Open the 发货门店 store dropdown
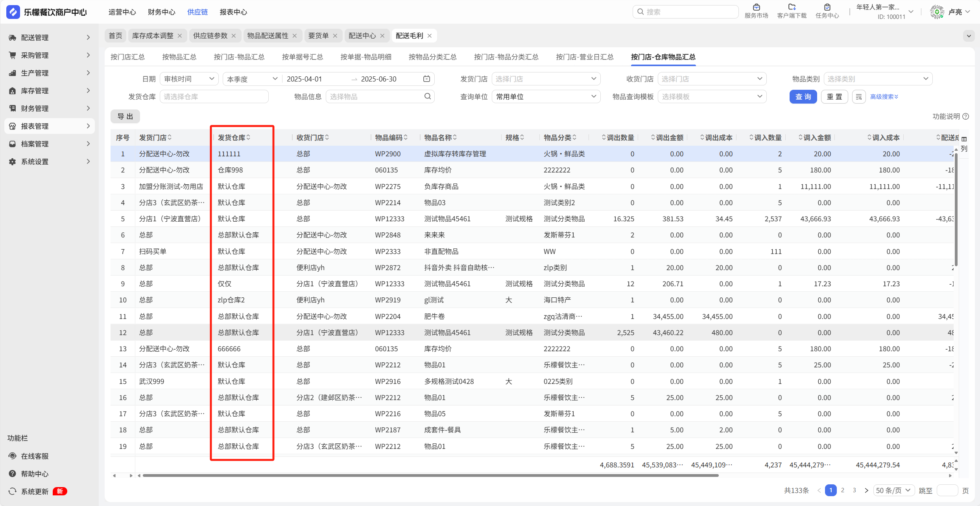This screenshot has height=506, width=980. (546, 79)
